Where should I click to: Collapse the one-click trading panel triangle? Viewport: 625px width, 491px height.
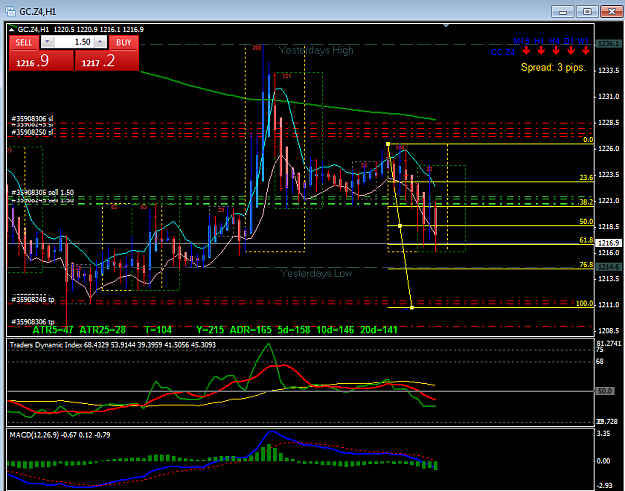click(12, 29)
